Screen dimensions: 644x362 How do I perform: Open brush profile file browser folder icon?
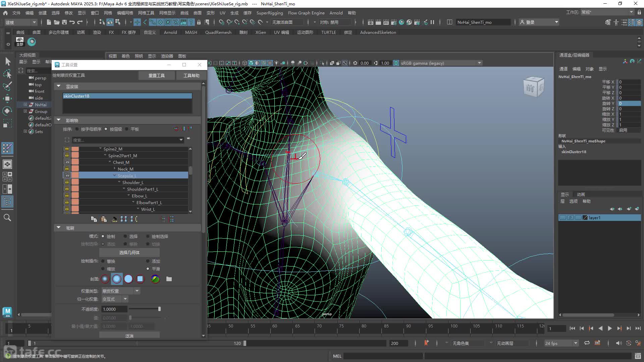169,279
